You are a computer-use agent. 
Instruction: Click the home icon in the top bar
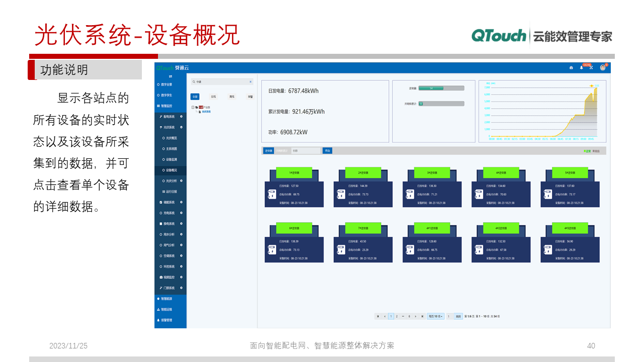tap(572, 68)
